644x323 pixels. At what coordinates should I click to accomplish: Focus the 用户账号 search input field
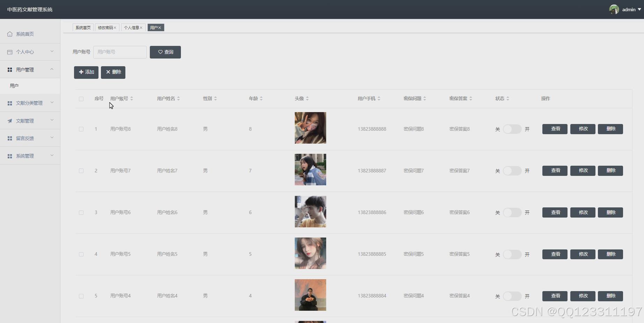click(120, 52)
